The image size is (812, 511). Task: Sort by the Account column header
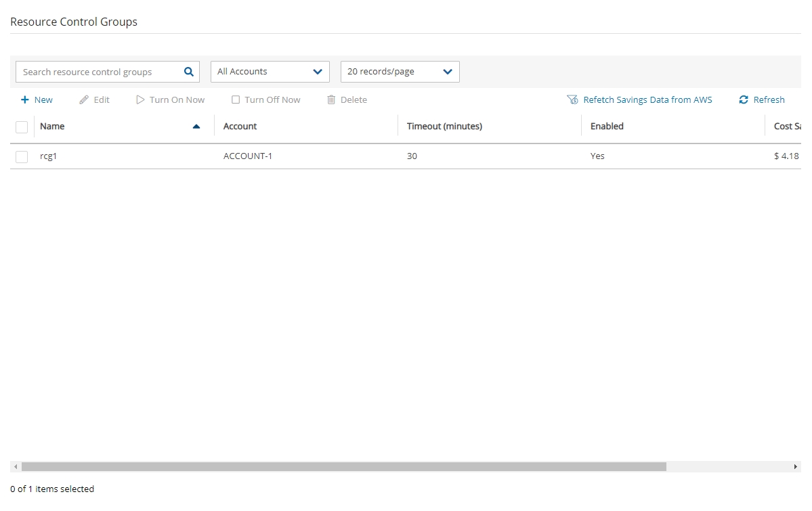[240, 127]
